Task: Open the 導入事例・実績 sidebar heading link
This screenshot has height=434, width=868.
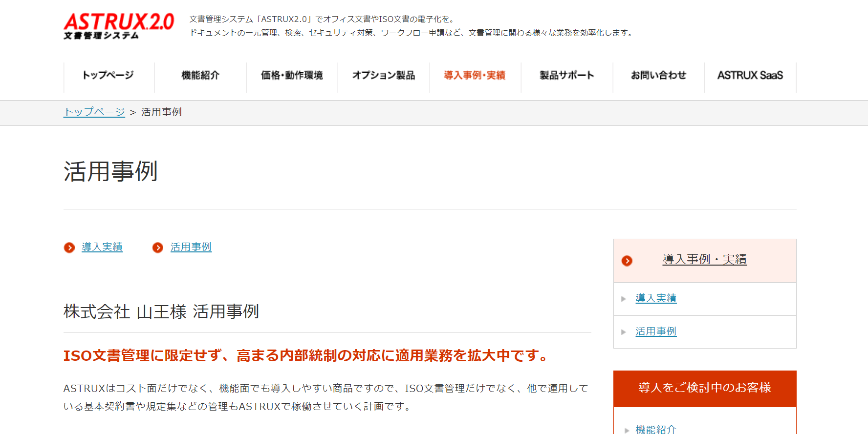Action: point(704,260)
